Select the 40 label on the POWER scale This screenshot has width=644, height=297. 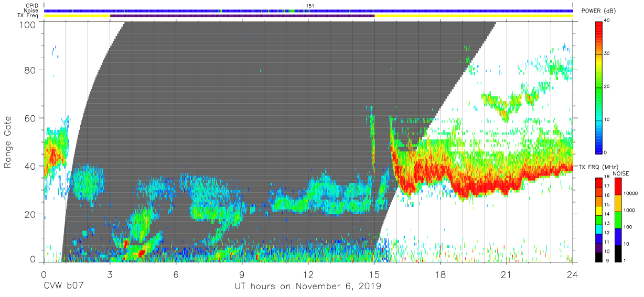[606, 20]
